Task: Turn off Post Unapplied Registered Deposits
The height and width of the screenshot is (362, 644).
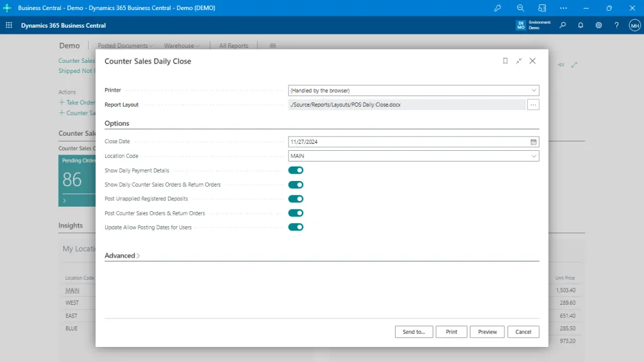Action: [x=296, y=199]
